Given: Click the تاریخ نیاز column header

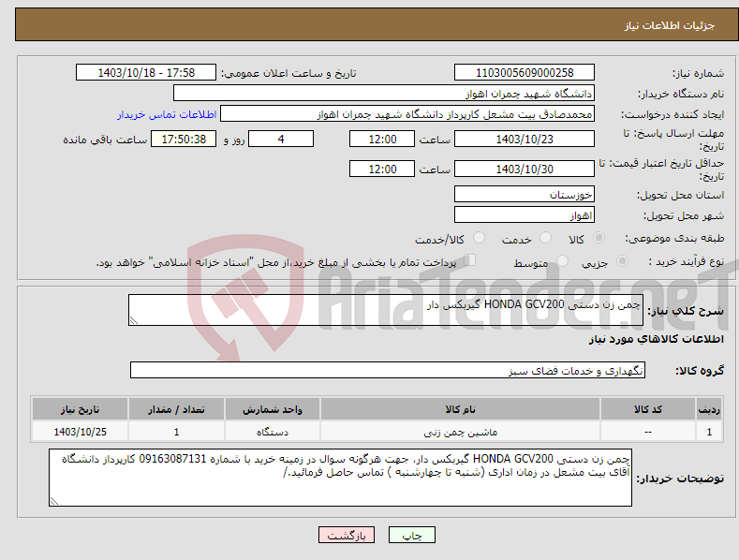Looking at the screenshot, I should pos(81,409).
